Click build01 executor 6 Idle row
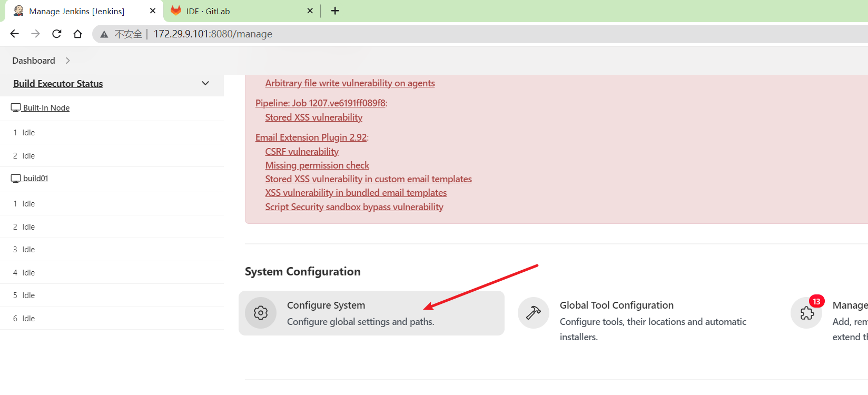 pos(112,319)
